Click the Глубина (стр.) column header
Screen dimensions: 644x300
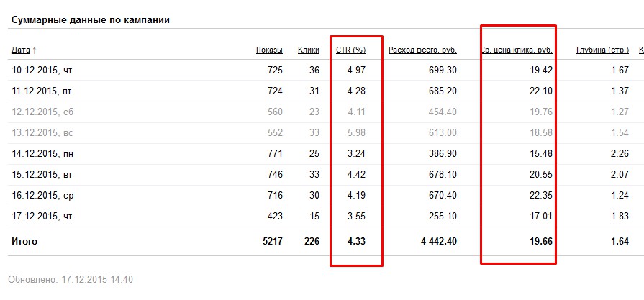click(x=603, y=50)
